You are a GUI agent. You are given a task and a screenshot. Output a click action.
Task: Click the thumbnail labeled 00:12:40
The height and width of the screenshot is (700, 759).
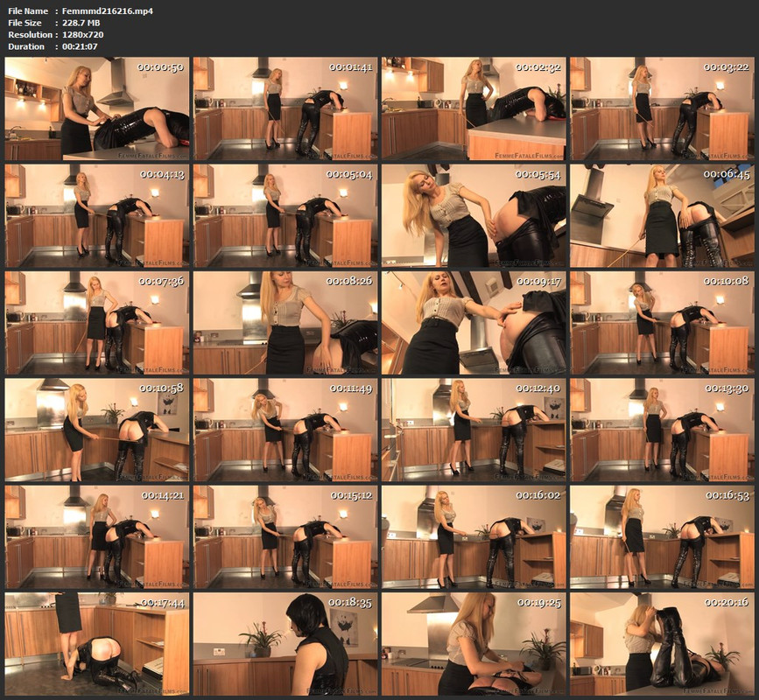(474, 430)
